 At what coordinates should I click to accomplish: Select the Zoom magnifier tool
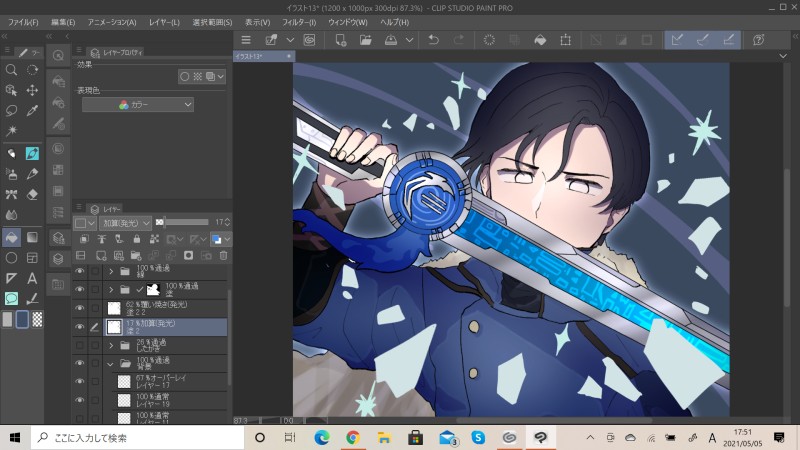11,70
